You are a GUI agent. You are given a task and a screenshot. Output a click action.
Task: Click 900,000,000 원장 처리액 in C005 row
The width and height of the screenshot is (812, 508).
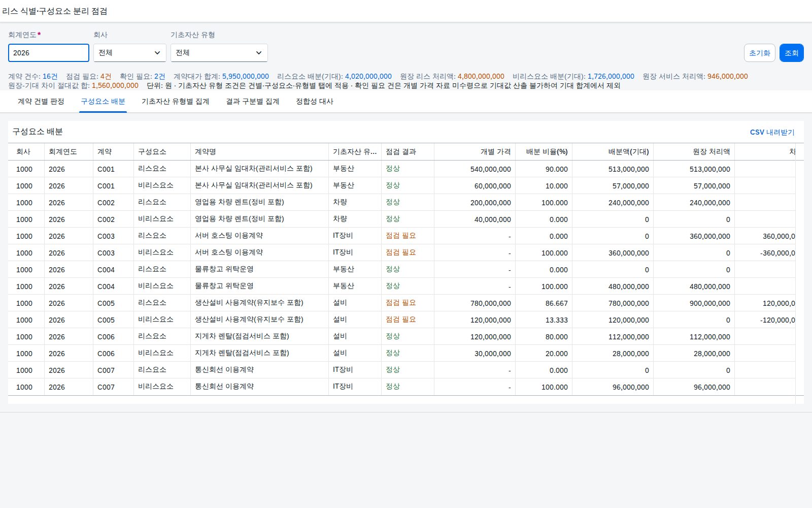click(x=710, y=303)
